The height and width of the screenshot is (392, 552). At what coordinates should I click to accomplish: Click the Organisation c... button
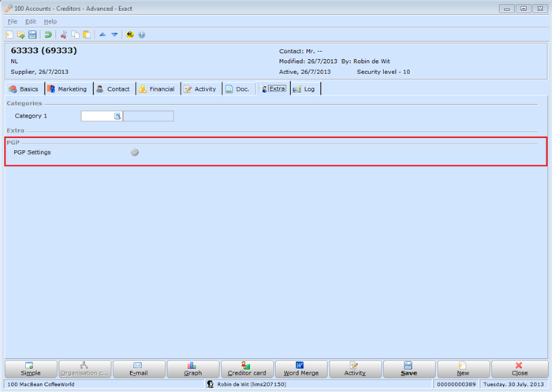(84, 369)
